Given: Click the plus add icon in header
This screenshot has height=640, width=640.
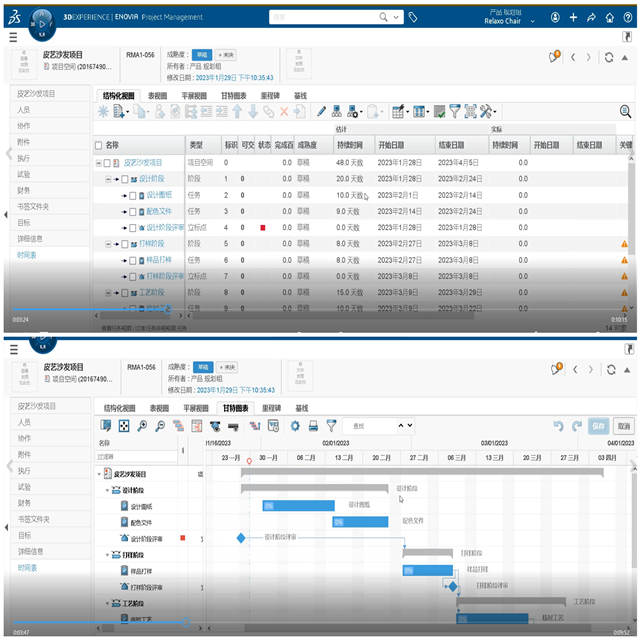Looking at the screenshot, I should coord(573,17).
